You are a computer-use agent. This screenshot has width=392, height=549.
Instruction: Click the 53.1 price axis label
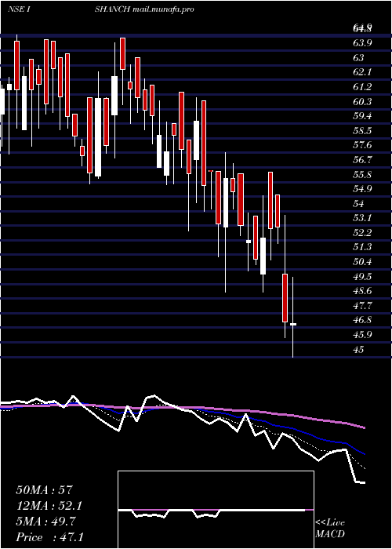coord(362,219)
